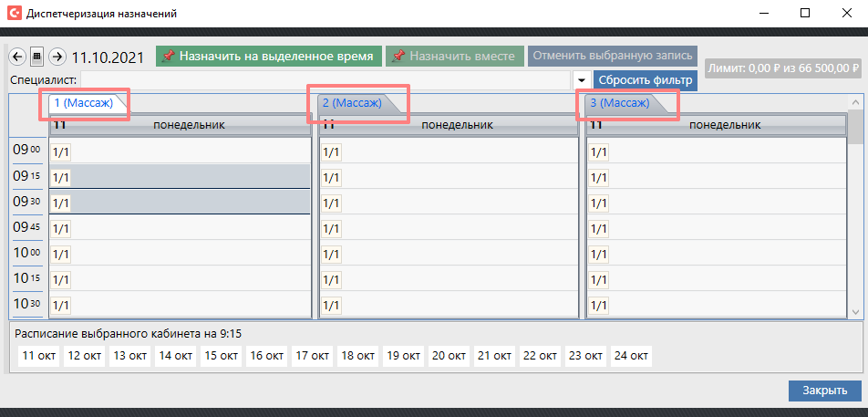Switch to the '1 (Массаж)' tab

click(84, 104)
